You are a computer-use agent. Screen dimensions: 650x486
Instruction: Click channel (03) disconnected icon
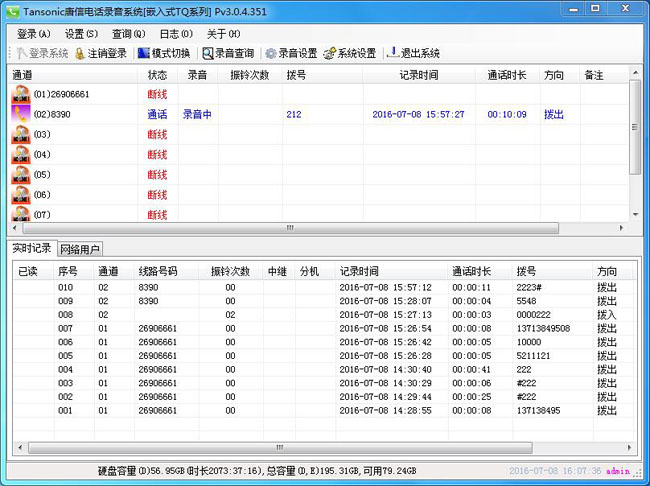pyautogui.click(x=21, y=135)
